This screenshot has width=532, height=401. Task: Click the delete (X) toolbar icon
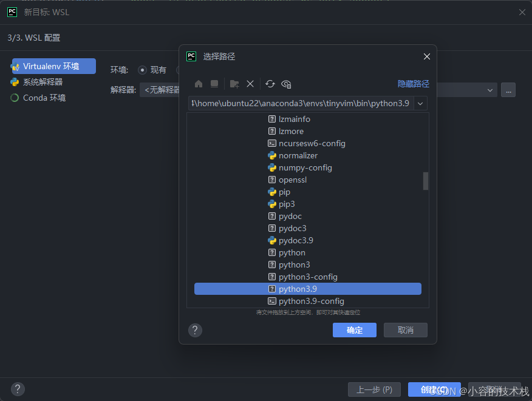tap(250, 84)
